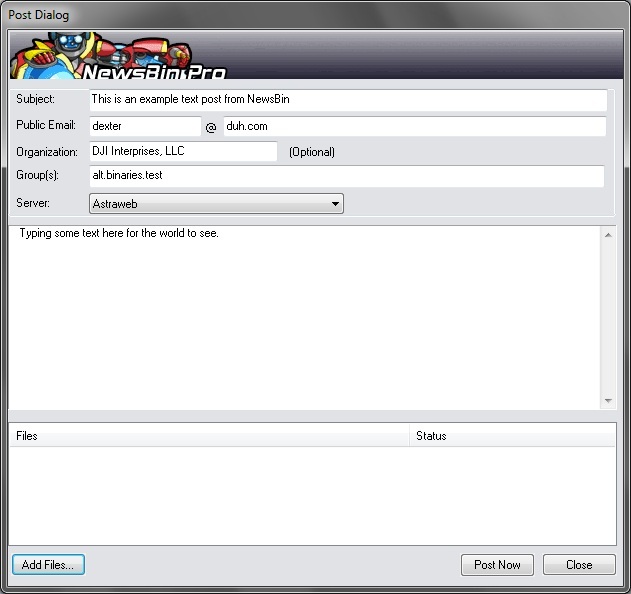Viewport: 631px width, 594px height.
Task: Click the Post Dialog title bar text
Action: coord(39,15)
